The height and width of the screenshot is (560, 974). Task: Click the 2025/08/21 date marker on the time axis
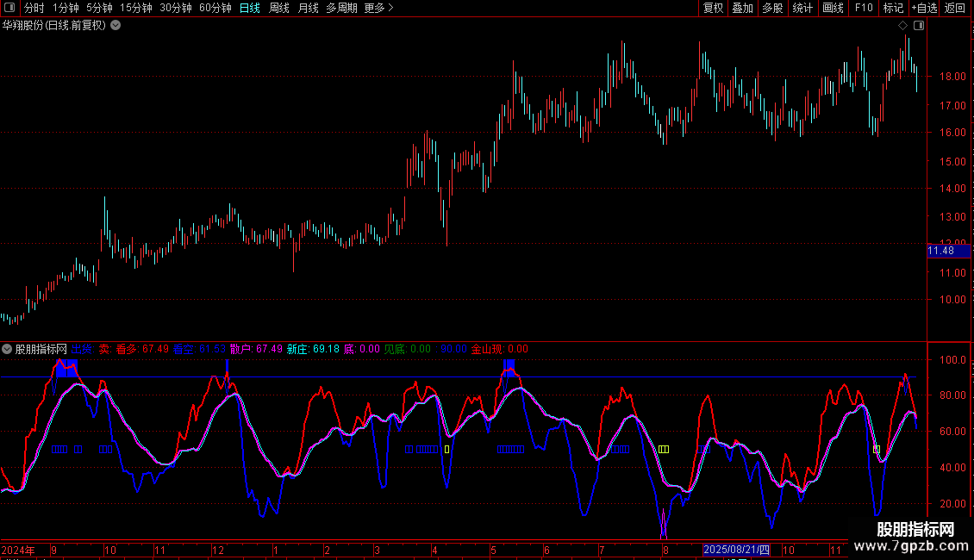pos(737,550)
